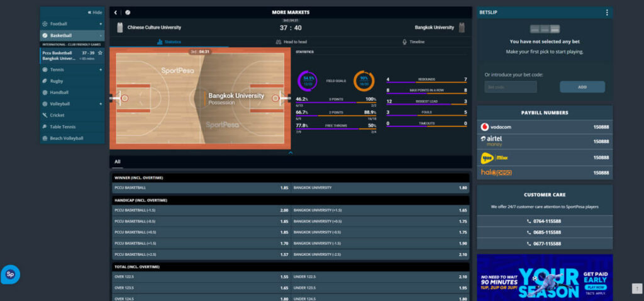Select Over 123.5 total at 1.65
Image resolution: width=644 pixels, height=301 pixels.
201,288
